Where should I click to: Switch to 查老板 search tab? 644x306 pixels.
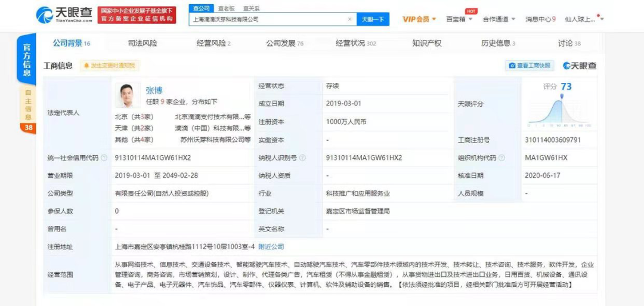pyautogui.click(x=226, y=8)
